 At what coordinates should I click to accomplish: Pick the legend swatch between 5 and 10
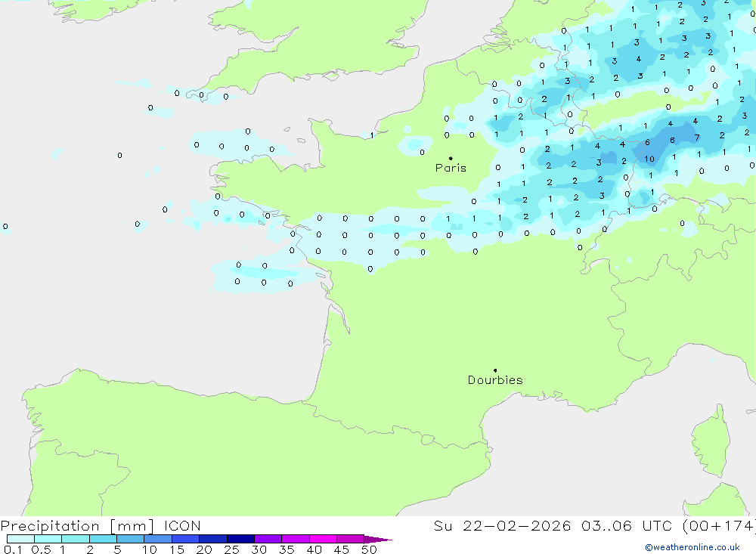point(130,539)
